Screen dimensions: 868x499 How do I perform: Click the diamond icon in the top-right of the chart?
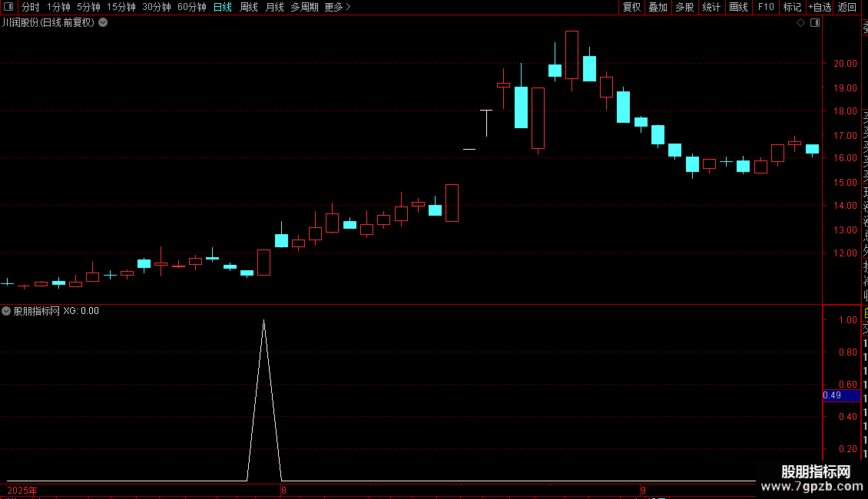pos(800,23)
